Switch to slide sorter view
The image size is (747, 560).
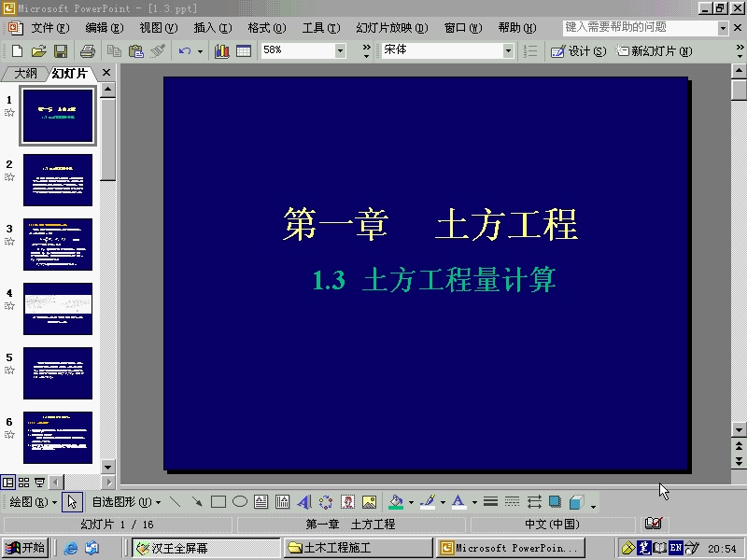pyautogui.click(x=24, y=483)
